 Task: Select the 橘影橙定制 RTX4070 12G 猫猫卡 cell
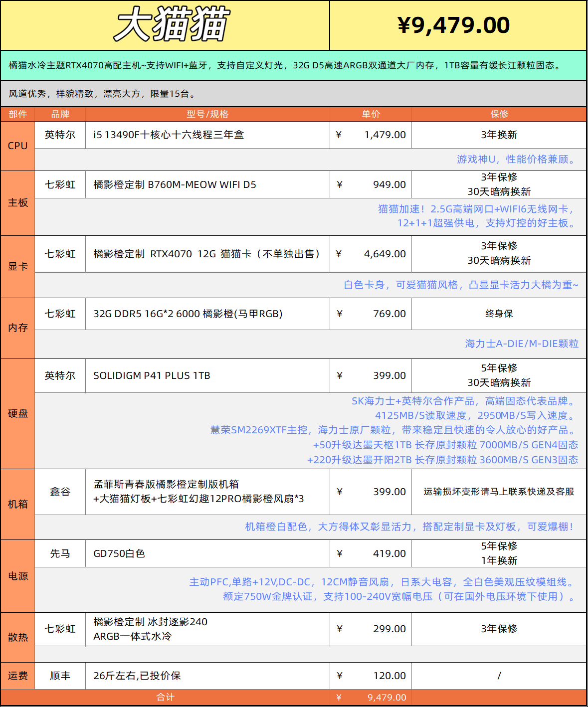207,254
